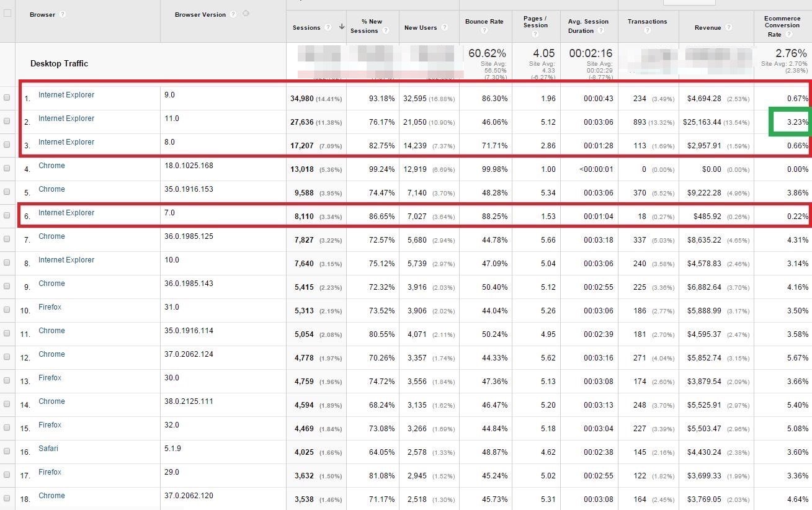Open Chrome link in row 4
Screen dimensions: 812x510
tap(51, 166)
